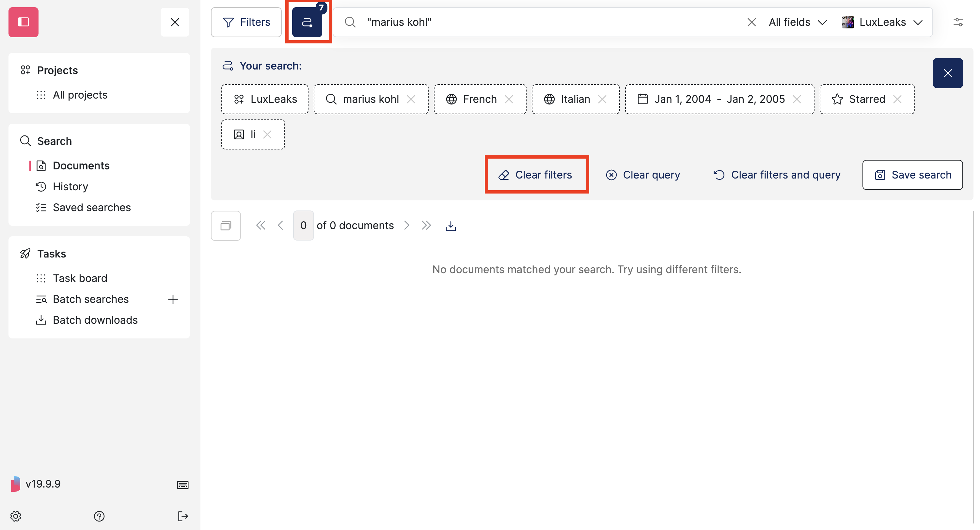This screenshot has width=980, height=530.
Task: View Saved searches
Action: (92, 207)
